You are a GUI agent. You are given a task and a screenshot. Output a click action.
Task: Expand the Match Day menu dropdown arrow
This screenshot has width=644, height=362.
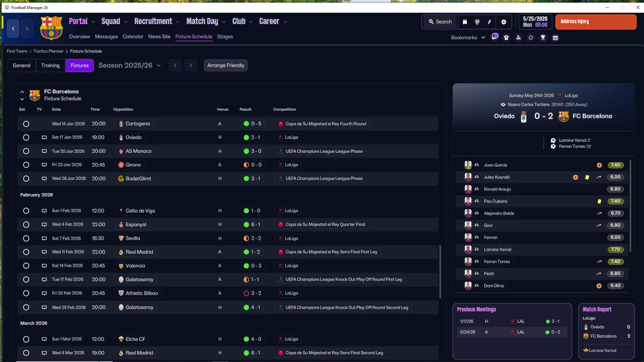click(223, 22)
